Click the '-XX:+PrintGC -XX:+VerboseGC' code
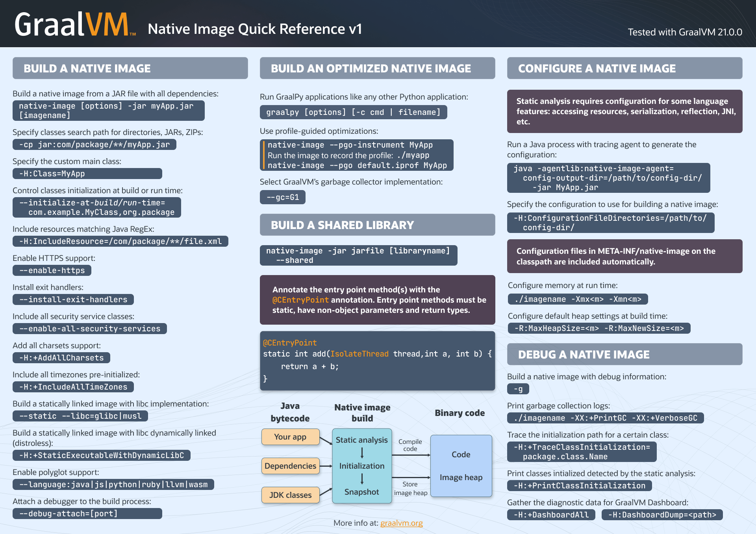The image size is (756, 534). (x=606, y=418)
